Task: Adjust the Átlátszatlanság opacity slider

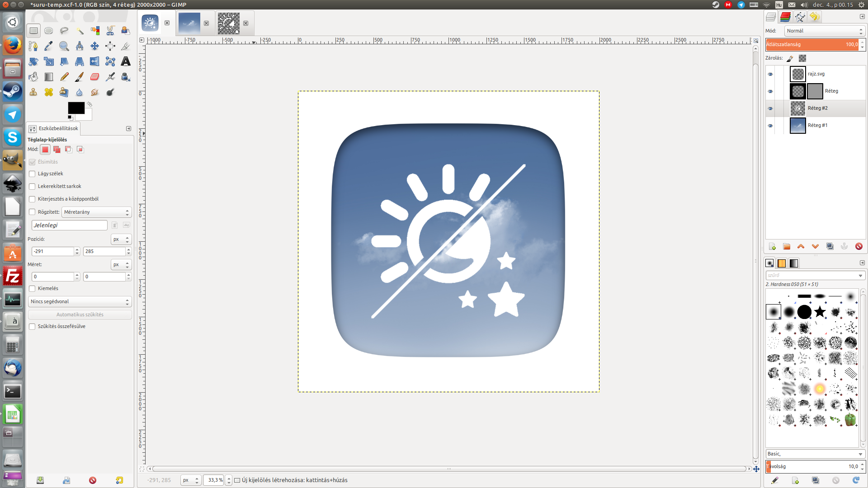Action: [812, 44]
